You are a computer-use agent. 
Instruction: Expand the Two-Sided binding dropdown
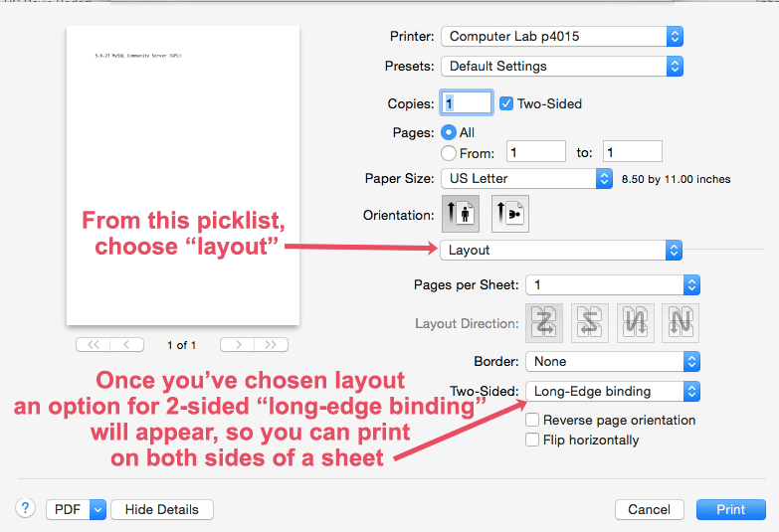tap(613, 391)
